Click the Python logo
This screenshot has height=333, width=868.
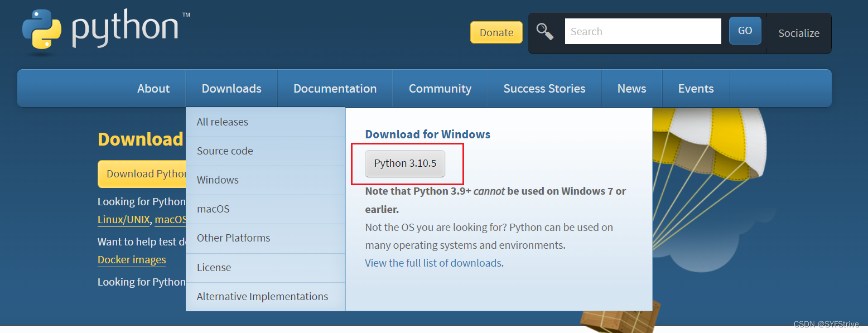106,31
